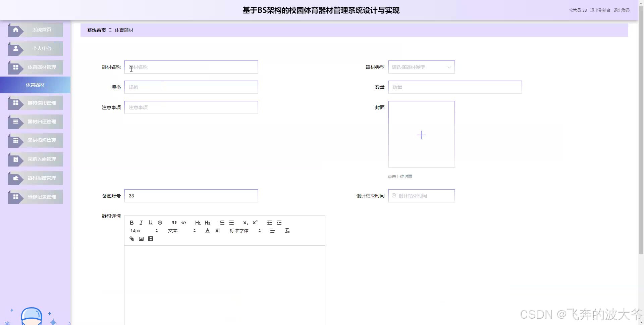
Task: Focus the 数量 input field
Action: click(455, 87)
